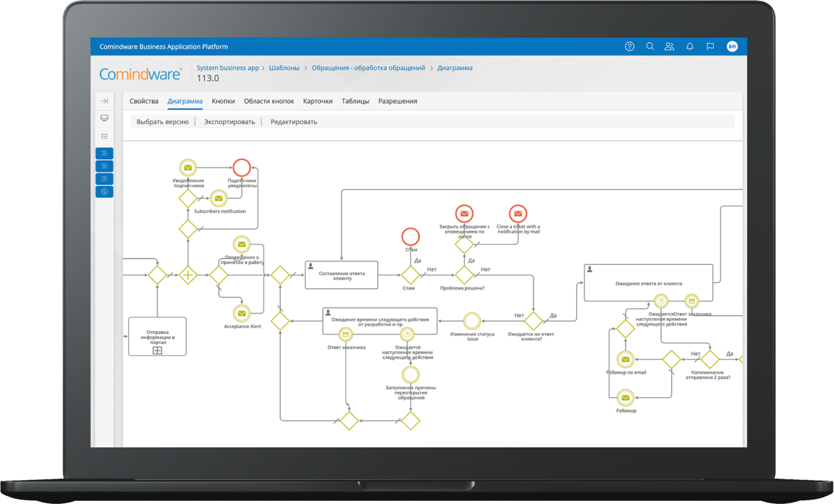Click the Экспортировать button
Screen dimensions: 834x504
click(x=229, y=122)
